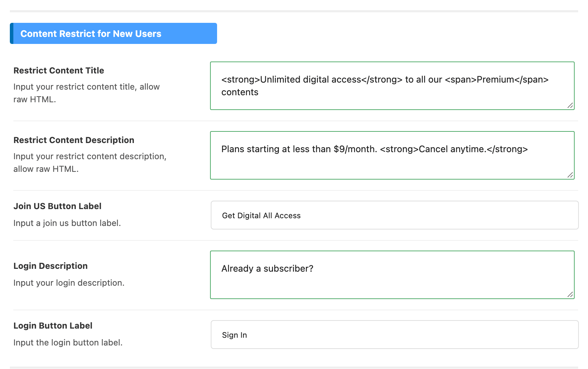Image resolution: width=588 pixels, height=369 pixels.
Task: Click the Restrict Content Description textarea
Action: (x=392, y=155)
